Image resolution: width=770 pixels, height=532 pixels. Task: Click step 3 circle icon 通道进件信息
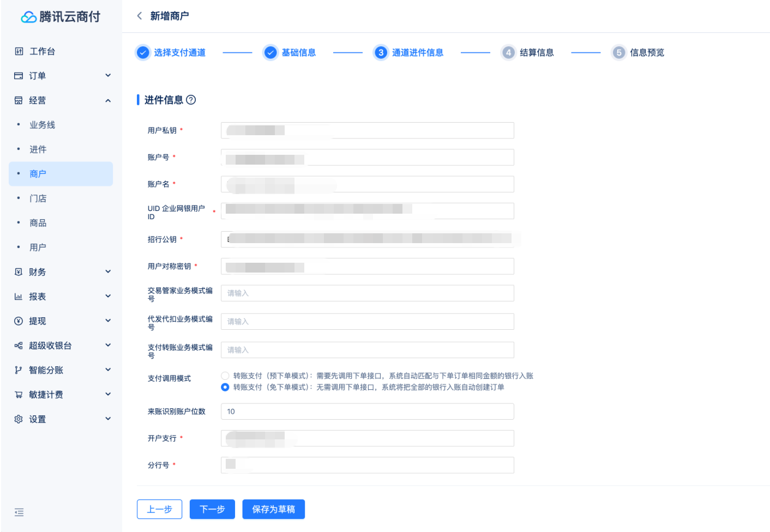(381, 53)
